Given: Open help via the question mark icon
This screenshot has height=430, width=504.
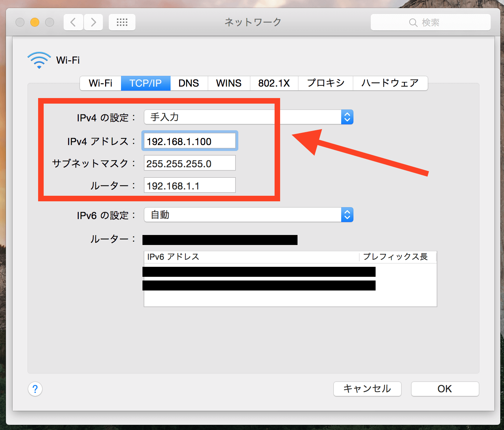Looking at the screenshot, I should (35, 389).
